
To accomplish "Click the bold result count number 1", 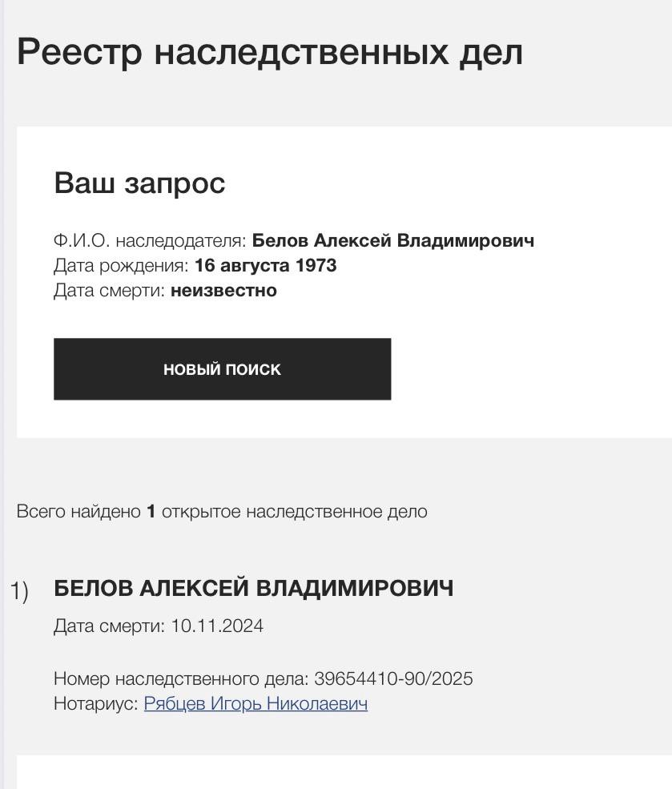I will pyautogui.click(x=151, y=512).
